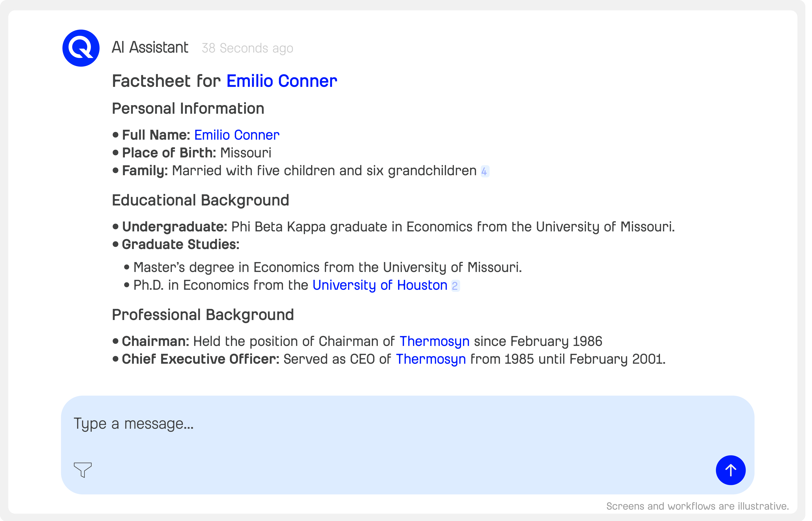Screen dimensions: 812x521
Task: Click the "Screens and workflows are illustrative" note
Action: [x=698, y=506]
